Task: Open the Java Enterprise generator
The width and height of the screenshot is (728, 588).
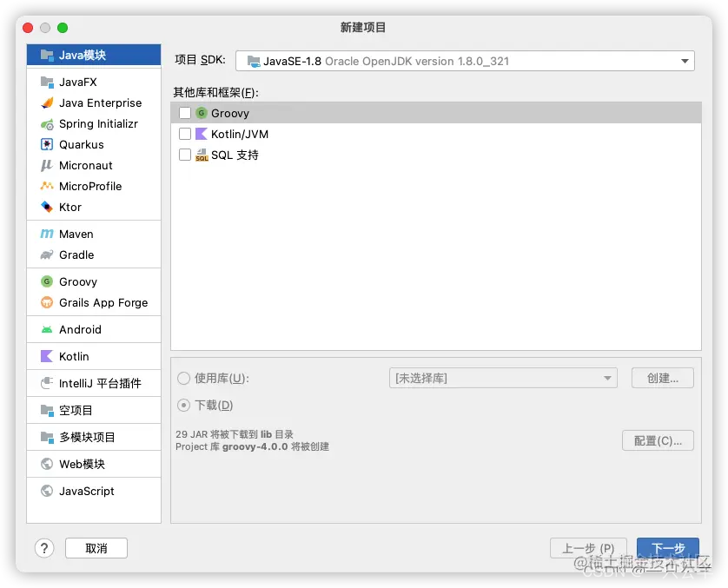Action: pos(91,102)
